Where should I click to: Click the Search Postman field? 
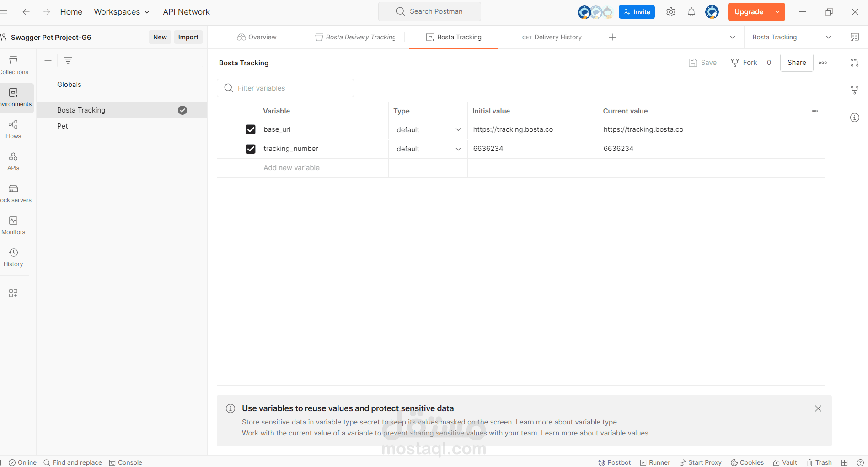(429, 11)
